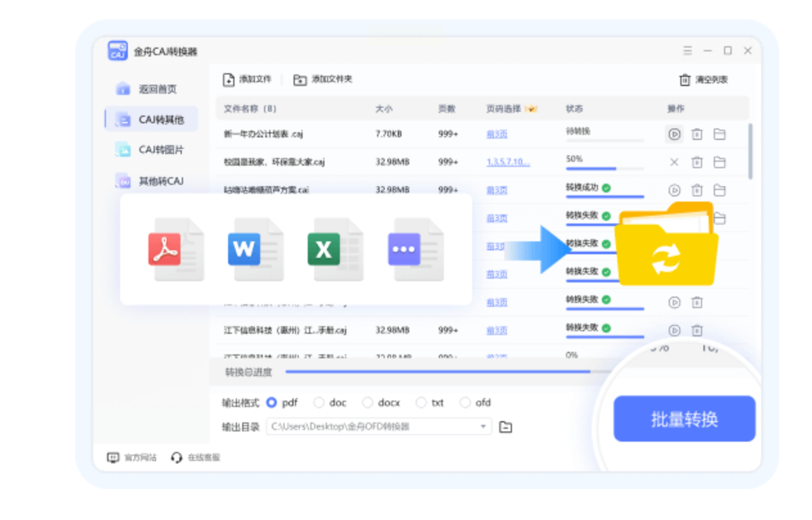The image size is (812, 520).
Task: Click the 添加文件 add file icon
Action: pyautogui.click(x=229, y=80)
